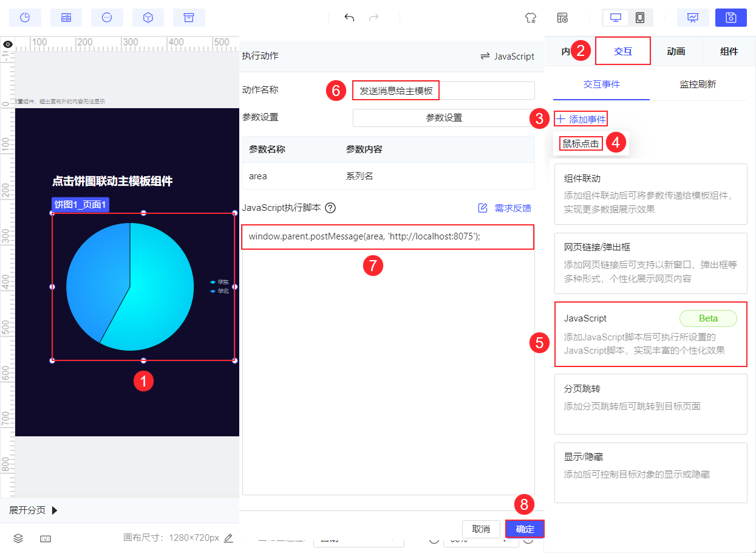This screenshot has height=553, width=756.
Task: Open the 参数设置 button
Action: [443, 118]
